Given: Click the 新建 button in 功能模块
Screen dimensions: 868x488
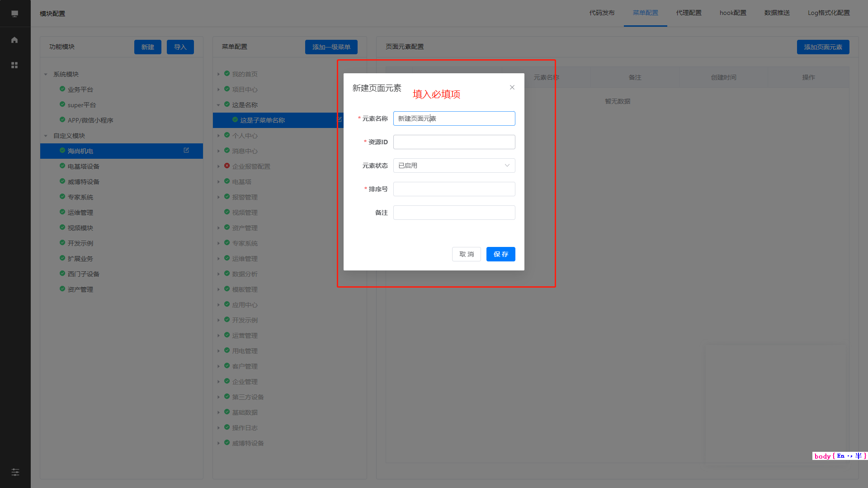Looking at the screenshot, I should pos(148,47).
